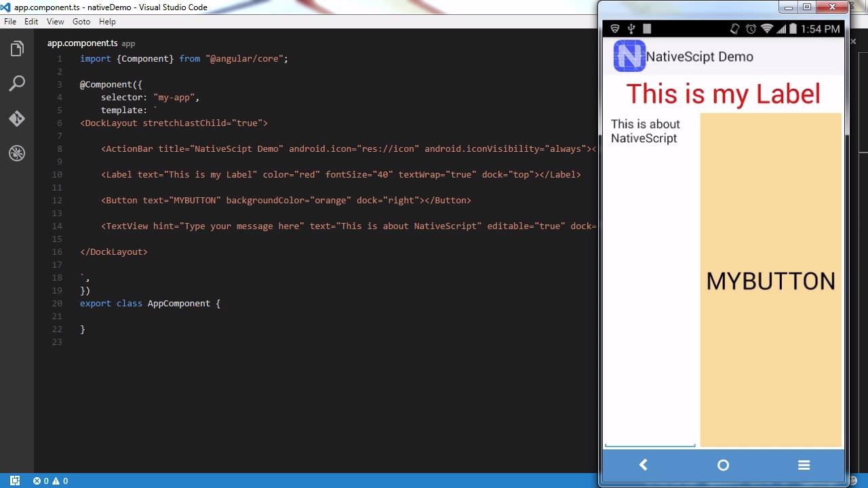The image size is (868, 488).
Task: Open the Goto menu
Action: click(81, 22)
